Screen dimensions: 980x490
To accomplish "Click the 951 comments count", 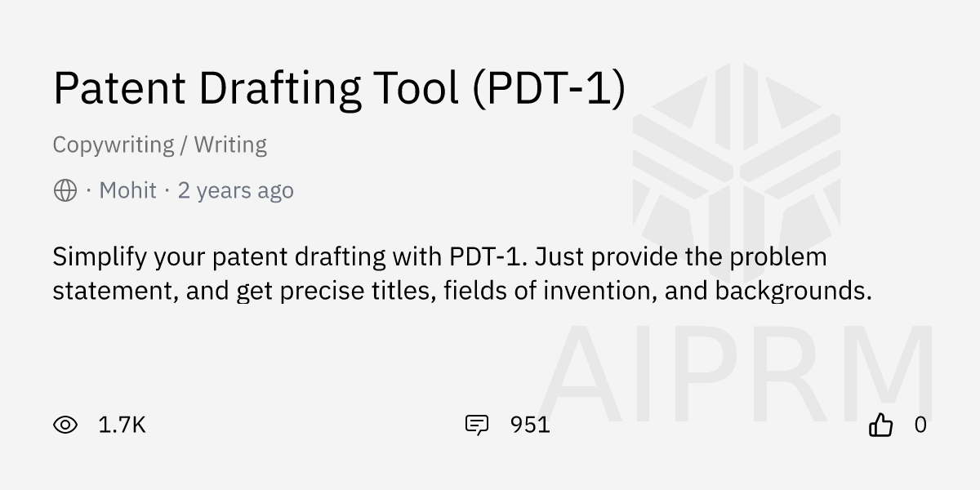I will [530, 425].
